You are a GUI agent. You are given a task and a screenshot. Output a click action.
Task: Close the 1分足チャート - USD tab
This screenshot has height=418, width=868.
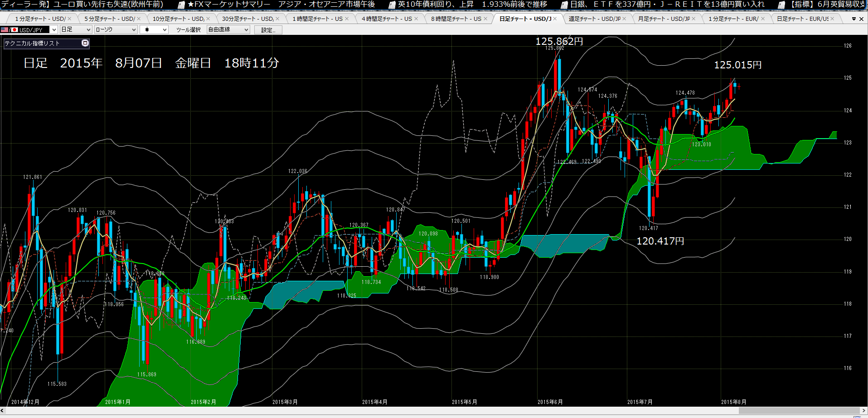[69, 19]
